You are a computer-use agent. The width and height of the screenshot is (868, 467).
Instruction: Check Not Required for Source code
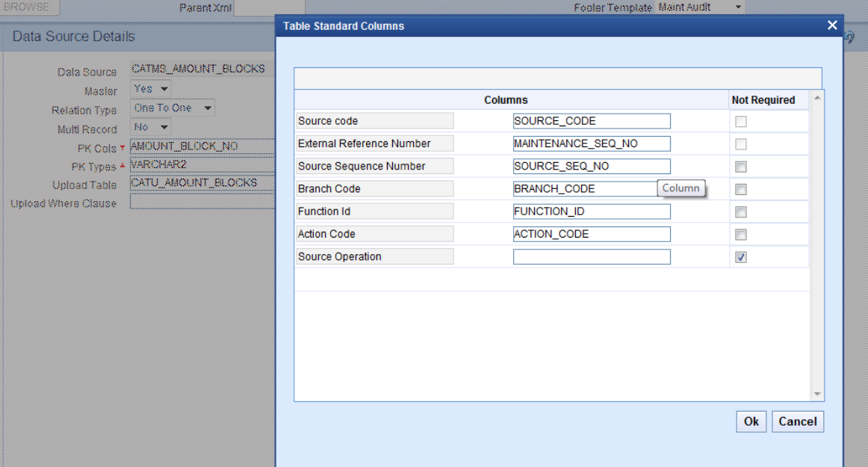[741, 121]
